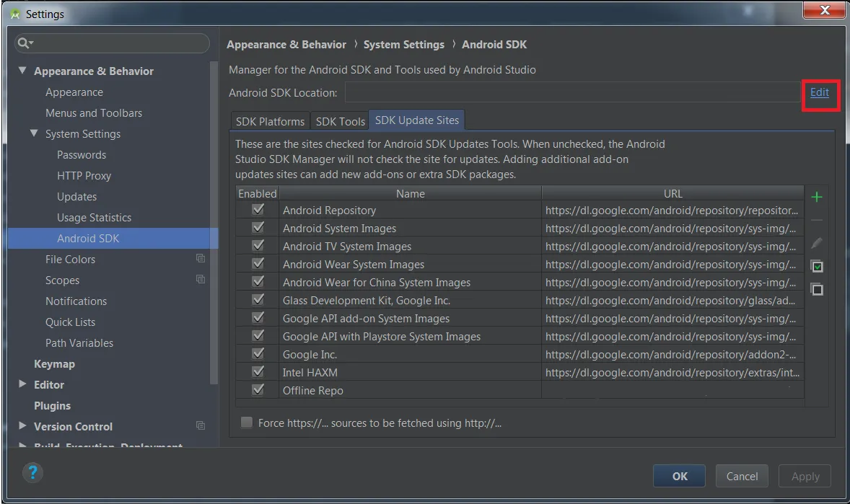The width and height of the screenshot is (850, 504).
Task: Click the settings tree vertical scrollbar
Action: click(x=214, y=222)
